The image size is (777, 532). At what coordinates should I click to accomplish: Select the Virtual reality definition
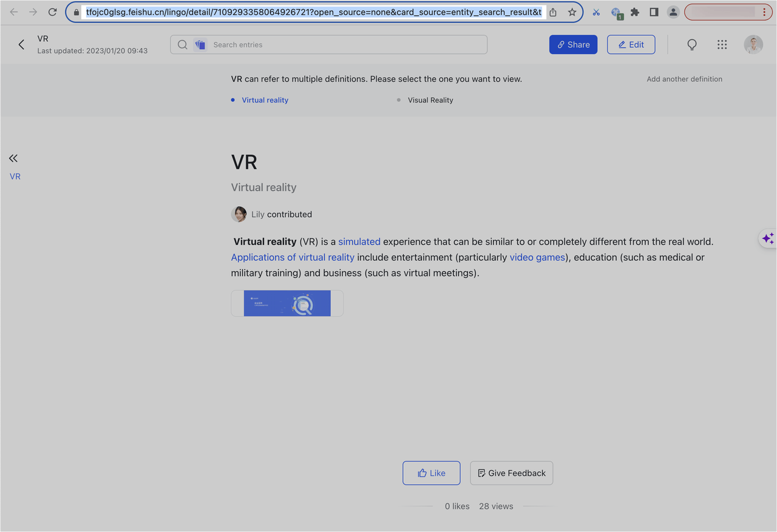[265, 100]
